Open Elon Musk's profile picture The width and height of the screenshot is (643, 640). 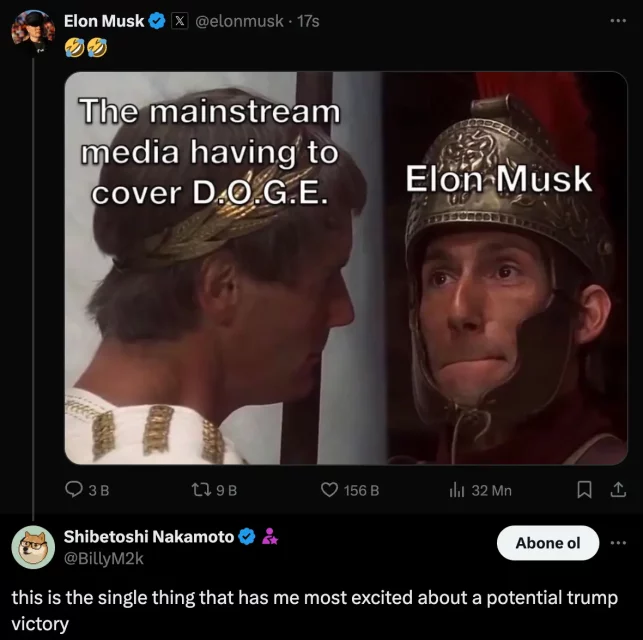[x=32, y=30]
